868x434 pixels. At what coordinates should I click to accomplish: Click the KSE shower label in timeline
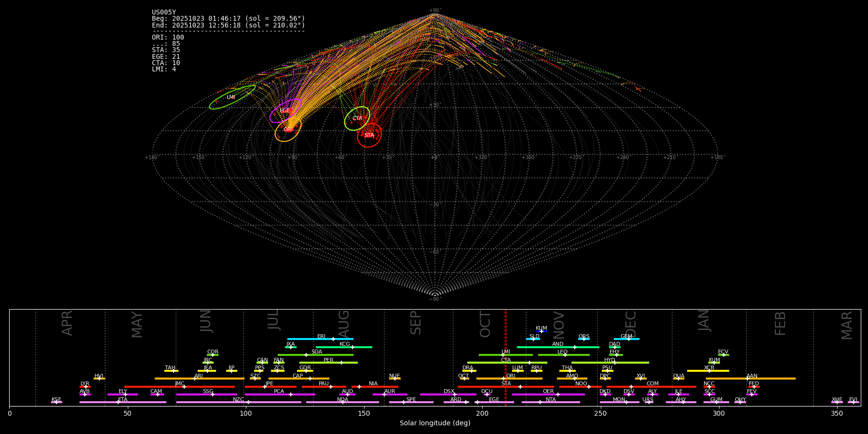56,400
